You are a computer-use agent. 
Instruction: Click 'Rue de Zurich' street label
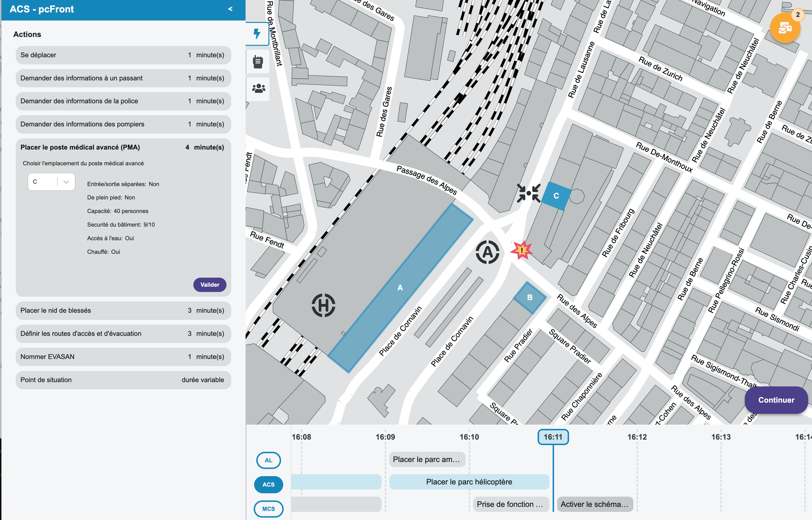point(660,69)
